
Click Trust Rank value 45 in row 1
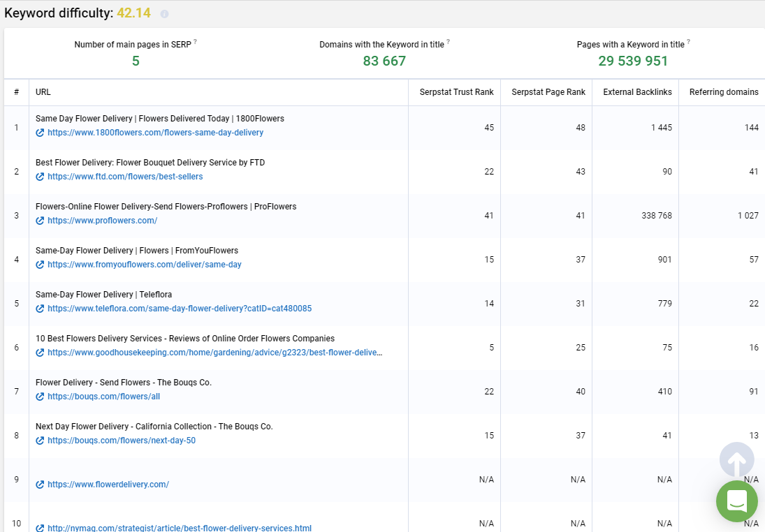[x=489, y=128]
